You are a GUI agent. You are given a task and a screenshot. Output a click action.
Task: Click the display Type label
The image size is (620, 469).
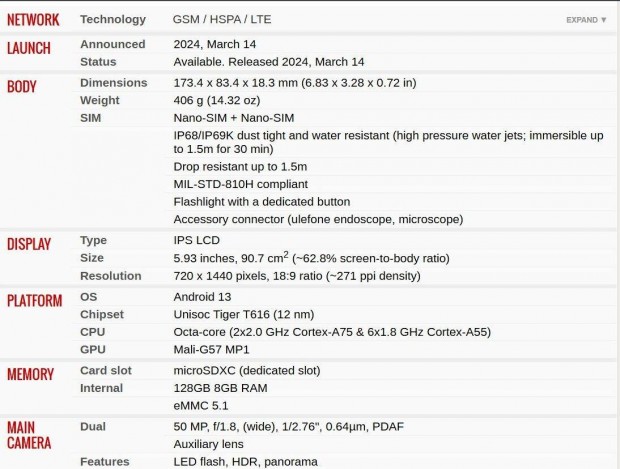93,241
